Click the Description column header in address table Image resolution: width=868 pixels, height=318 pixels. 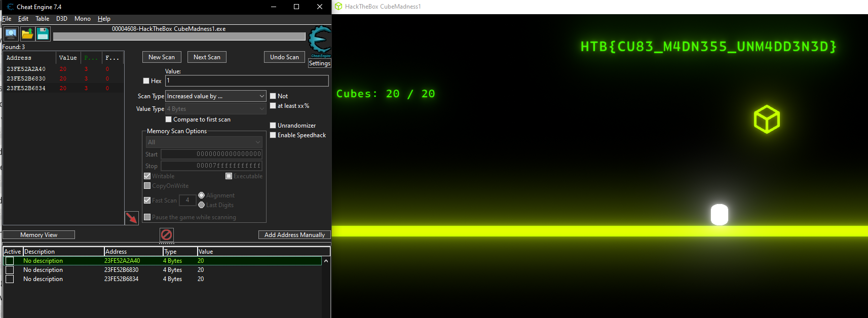click(x=64, y=252)
